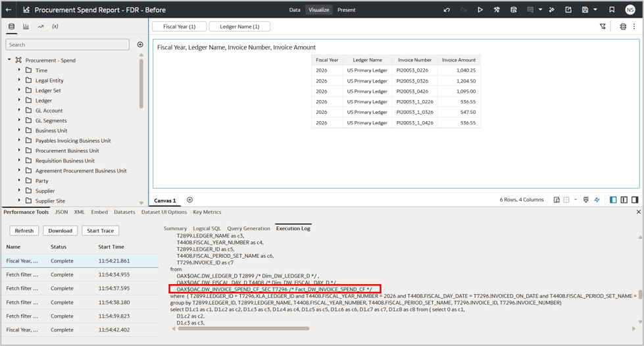The height and width of the screenshot is (346, 644).
Task: Expand the GL Account folder
Action: click(x=19, y=110)
